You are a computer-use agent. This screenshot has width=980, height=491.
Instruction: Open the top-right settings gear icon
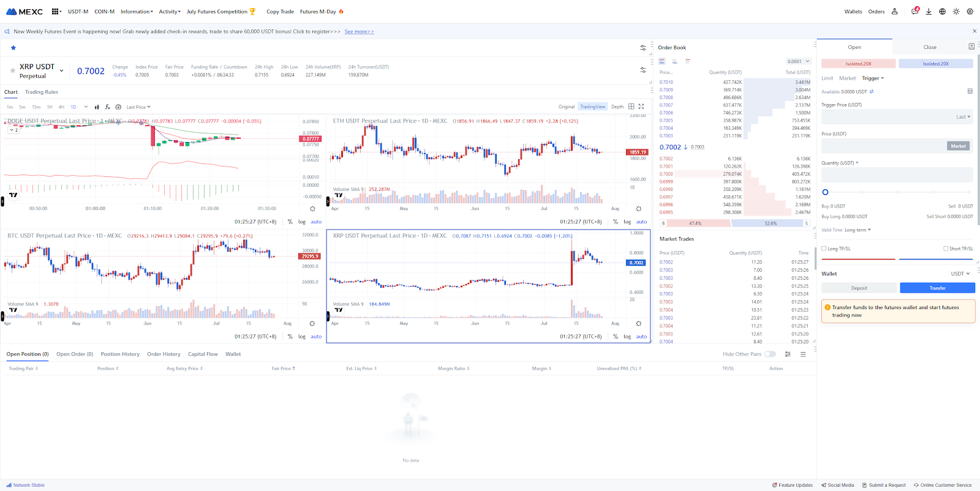(970, 12)
